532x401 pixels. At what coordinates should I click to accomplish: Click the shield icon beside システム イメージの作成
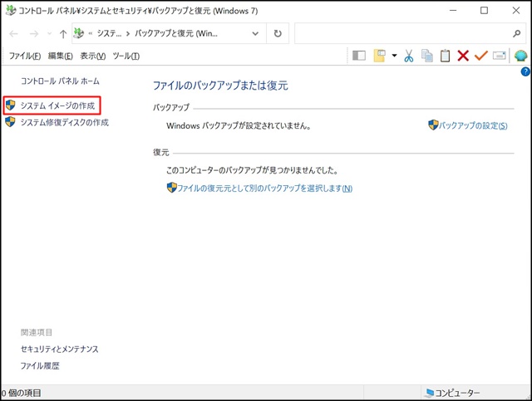[11, 105]
